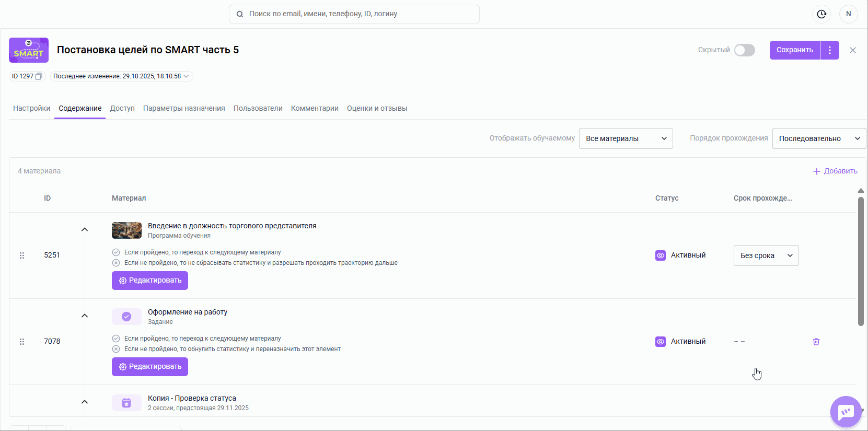Click the Сохранить button
Image resolution: width=868 pixels, height=431 pixels.
click(795, 50)
